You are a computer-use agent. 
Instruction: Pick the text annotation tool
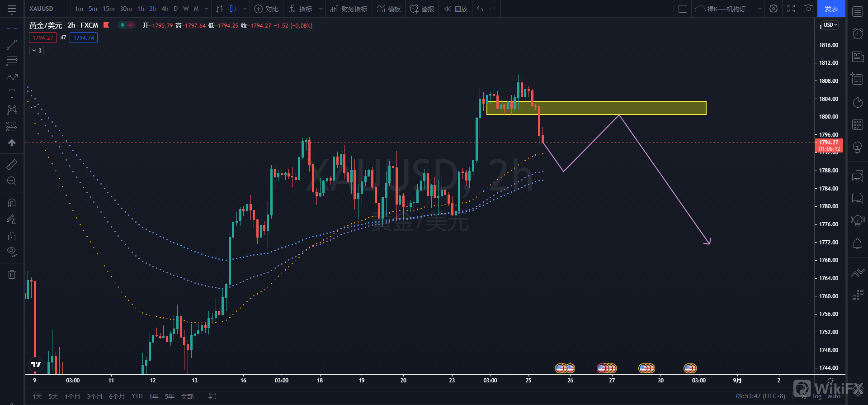point(12,94)
